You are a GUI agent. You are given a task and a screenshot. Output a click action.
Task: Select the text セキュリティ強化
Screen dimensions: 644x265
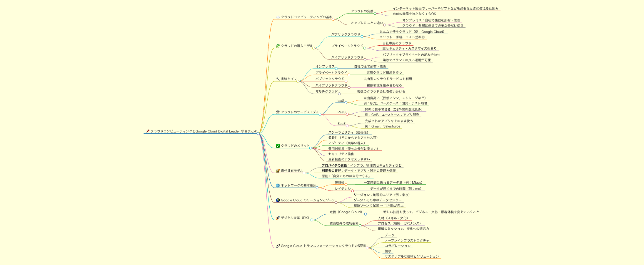[341, 154]
